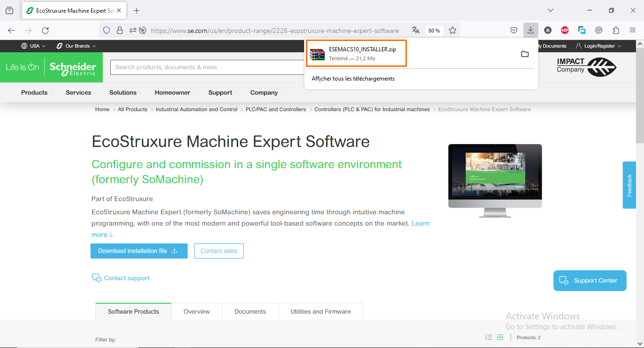This screenshot has height=348, width=644.
Task: Go forward with the forward arrow
Action: pos(28,30)
